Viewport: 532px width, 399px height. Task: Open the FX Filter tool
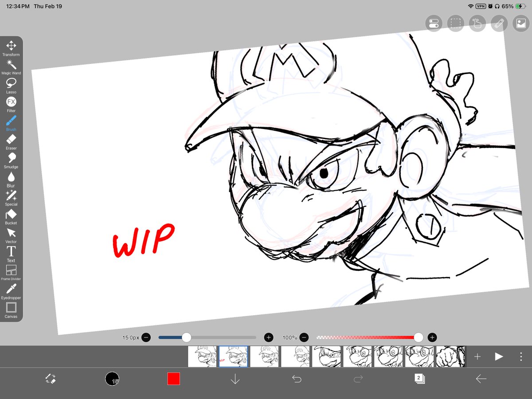click(x=11, y=104)
